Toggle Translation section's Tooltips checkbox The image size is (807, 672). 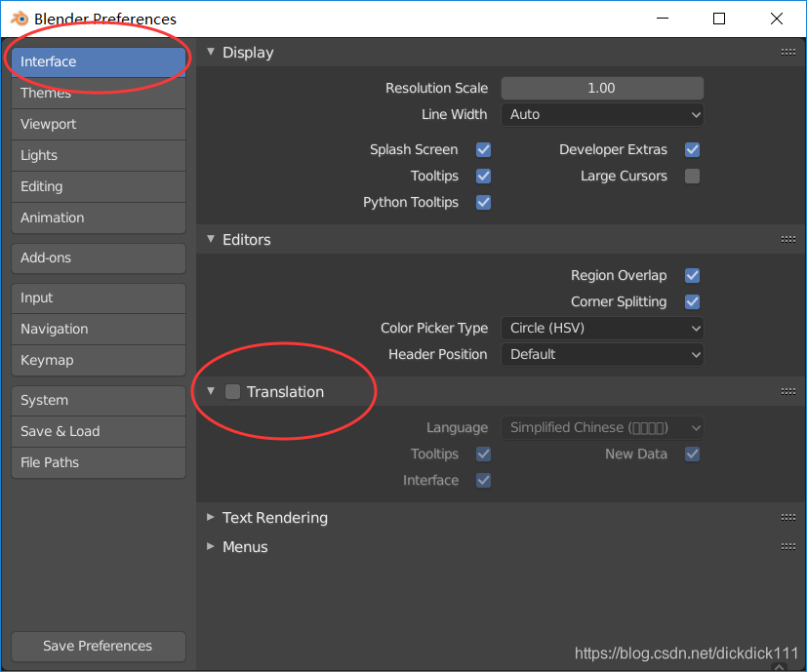(483, 454)
